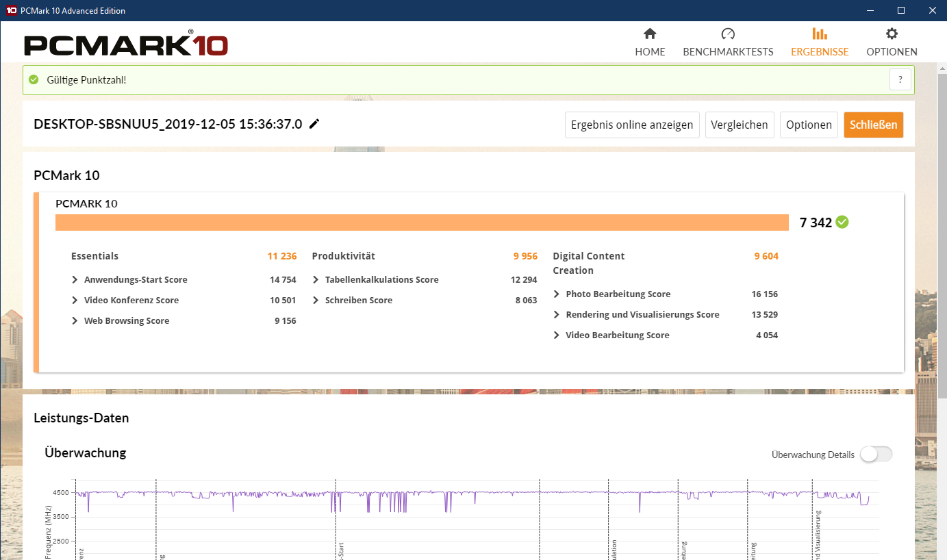Click the HOME house icon
Viewport: 947px width, 560px height.
point(650,34)
